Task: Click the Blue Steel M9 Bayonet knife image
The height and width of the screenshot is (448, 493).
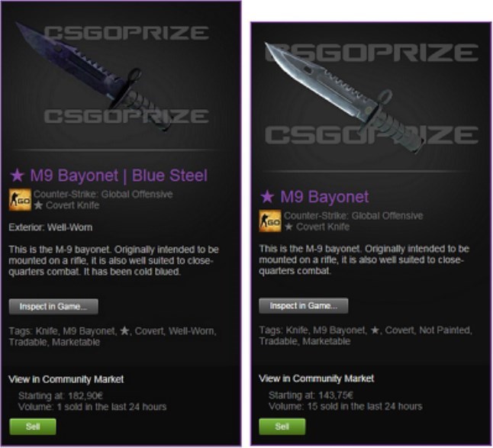Action: coord(95,76)
